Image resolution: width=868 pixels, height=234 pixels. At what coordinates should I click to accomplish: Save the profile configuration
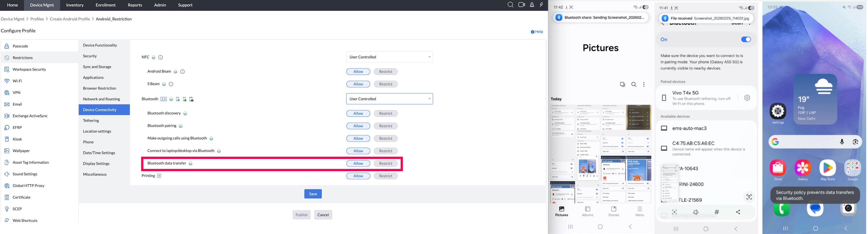[x=313, y=194]
